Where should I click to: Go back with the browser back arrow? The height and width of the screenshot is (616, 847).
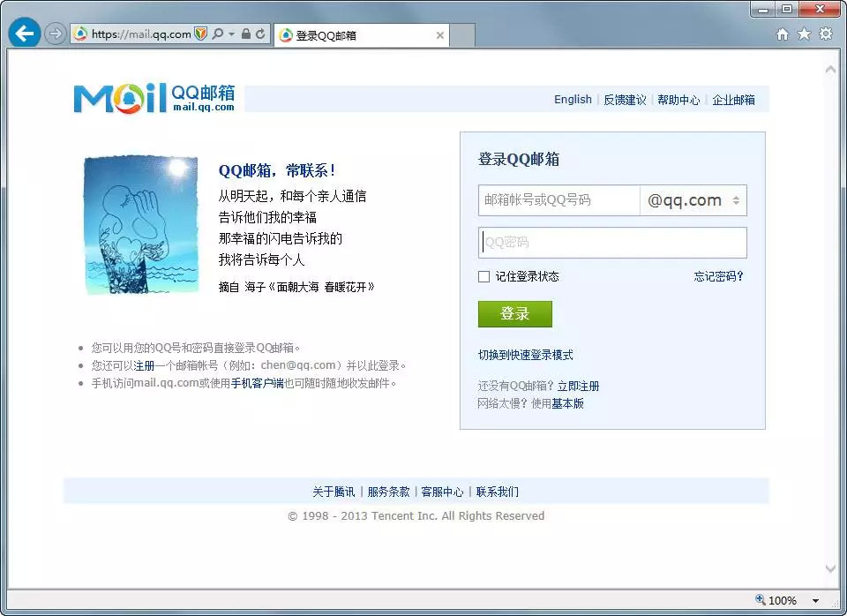point(25,34)
